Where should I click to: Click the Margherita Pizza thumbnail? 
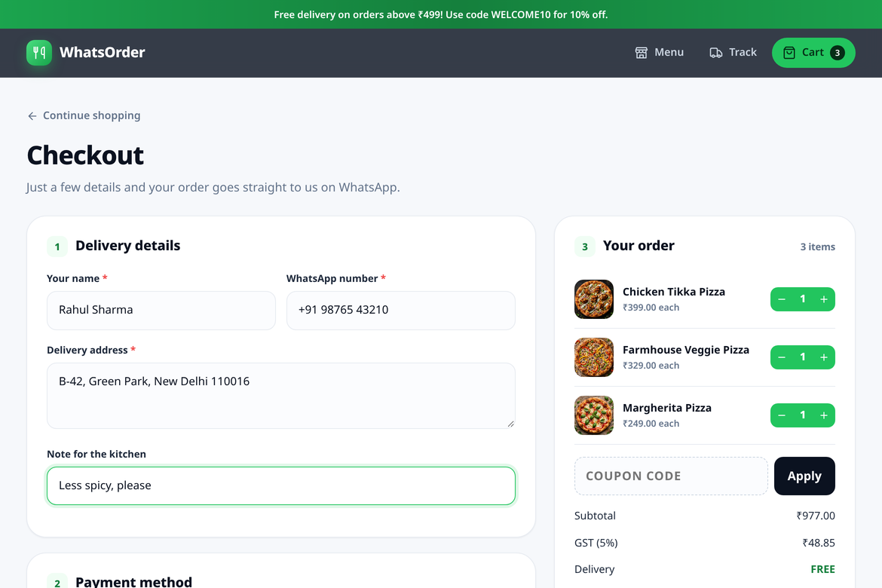pos(594,415)
